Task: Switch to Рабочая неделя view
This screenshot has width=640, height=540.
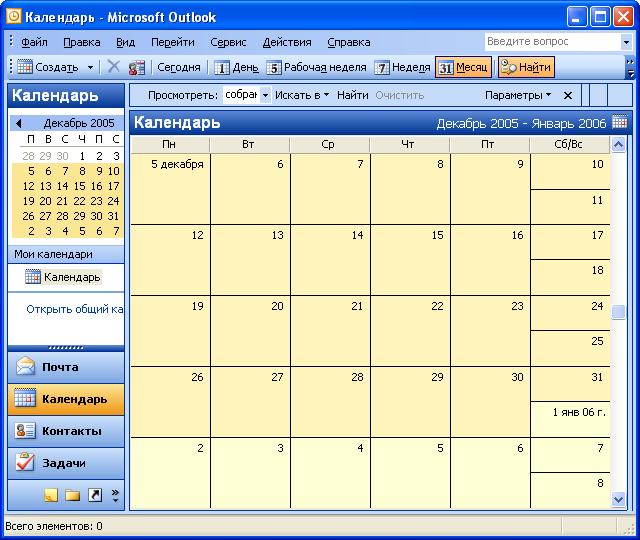Action: pyautogui.click(x=317, y=67)
